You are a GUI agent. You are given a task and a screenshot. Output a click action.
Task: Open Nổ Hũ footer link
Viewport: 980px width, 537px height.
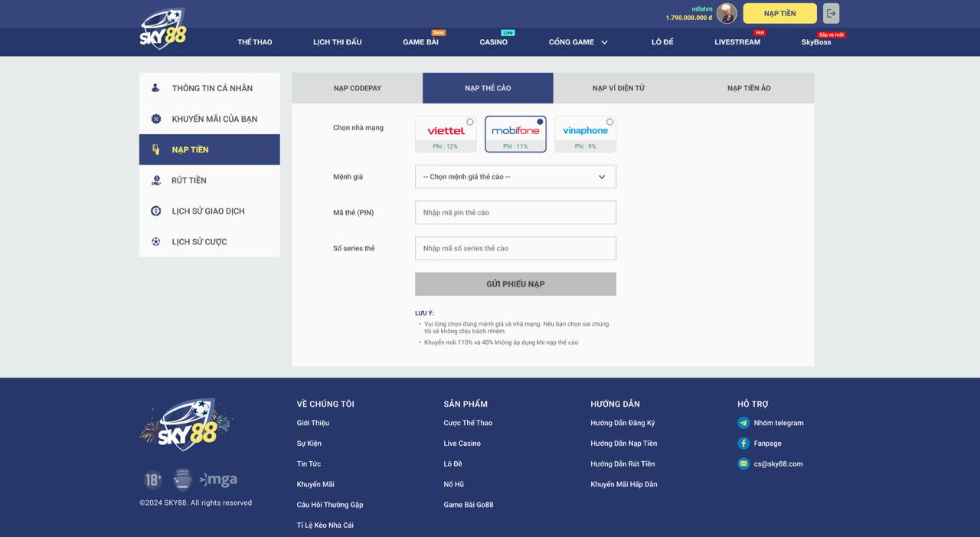pos(453,484)
